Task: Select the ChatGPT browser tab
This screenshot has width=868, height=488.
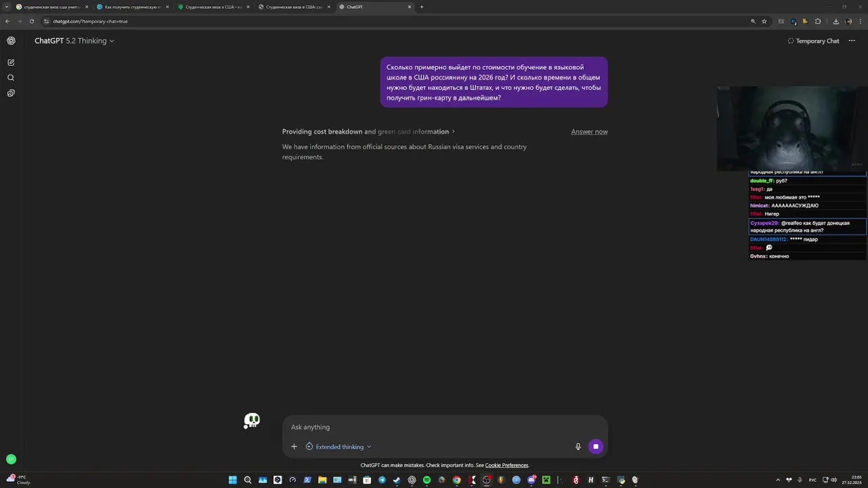Action: pos(374,7)
